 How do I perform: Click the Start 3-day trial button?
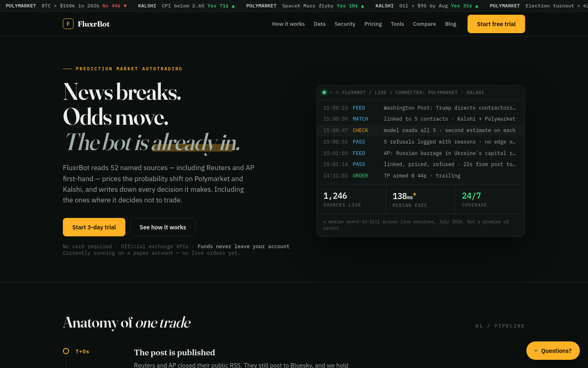(94, 227)
